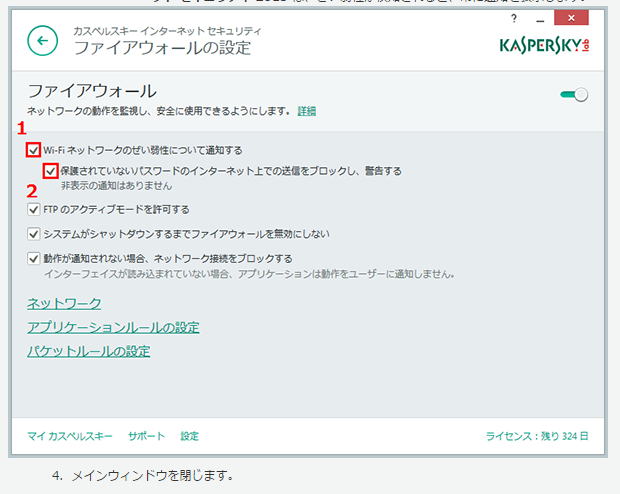Open 設定 in the footer

(189, 436)
